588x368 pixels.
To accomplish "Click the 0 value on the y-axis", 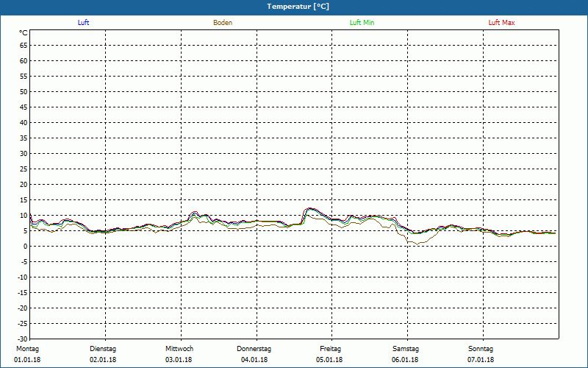I will pos(26,247).
